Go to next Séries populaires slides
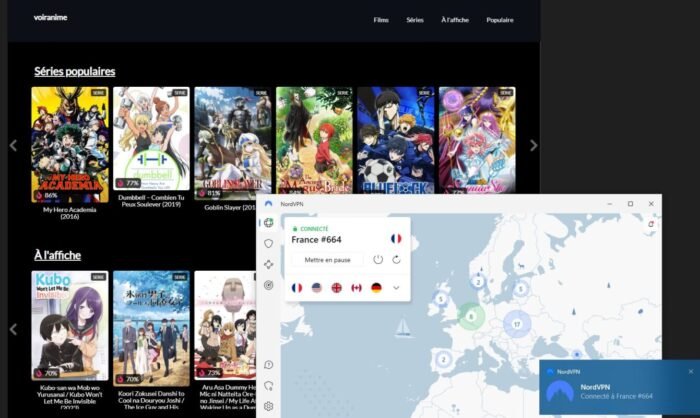 click(x=533, y=145)
